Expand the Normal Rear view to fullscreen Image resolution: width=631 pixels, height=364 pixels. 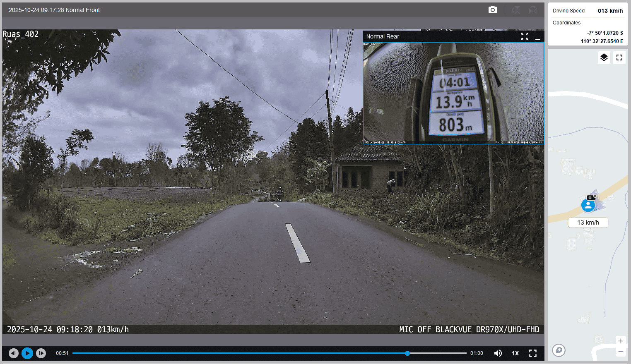coord(525,37)
